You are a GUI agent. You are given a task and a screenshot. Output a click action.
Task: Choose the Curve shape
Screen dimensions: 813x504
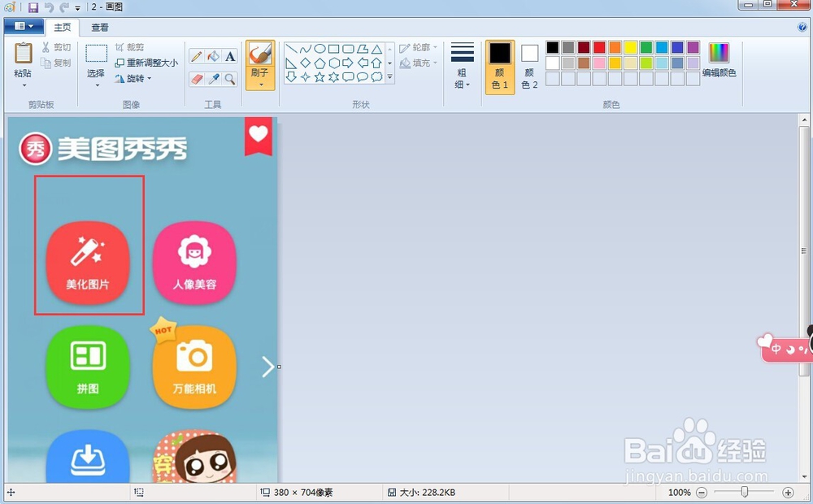306,50
